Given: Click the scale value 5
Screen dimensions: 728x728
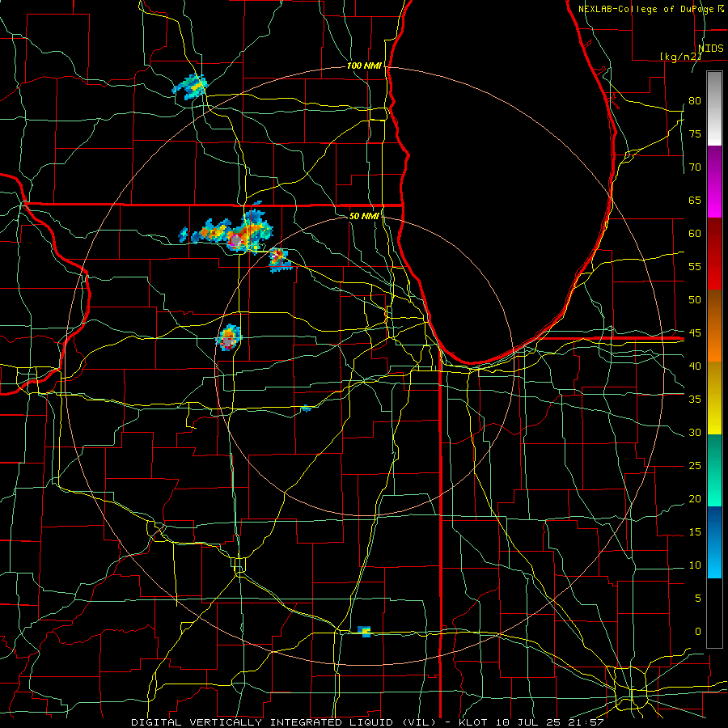Looking at the screenshot, I should click(698, 599).
